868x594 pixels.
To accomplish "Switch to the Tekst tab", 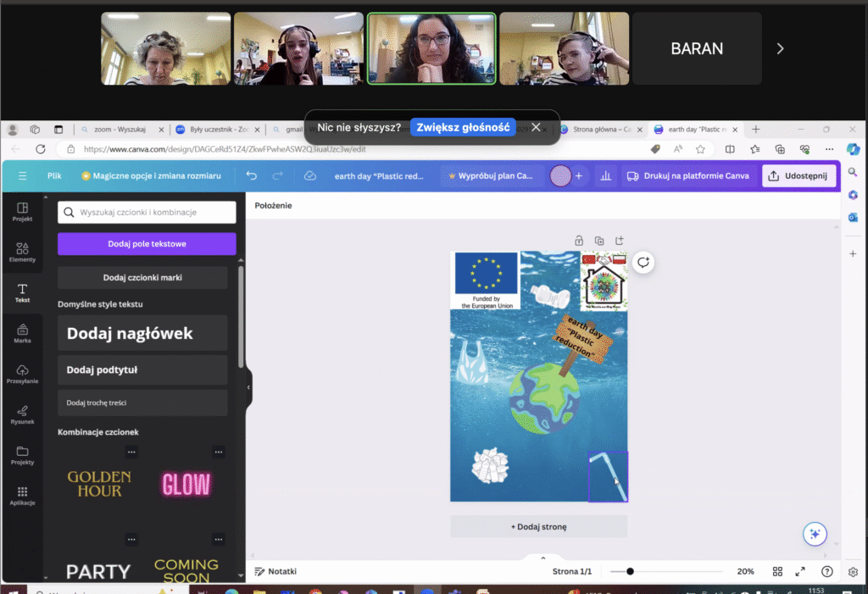I will 22,292.
